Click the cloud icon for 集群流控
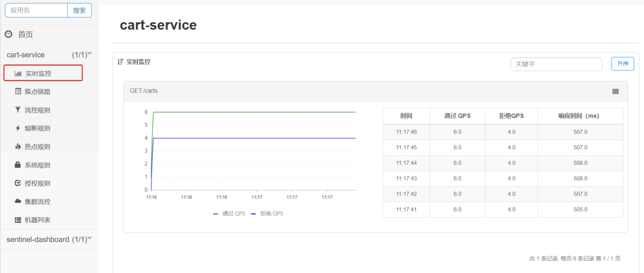This screenshot has height=273, width=644. [x=18, y=201]
